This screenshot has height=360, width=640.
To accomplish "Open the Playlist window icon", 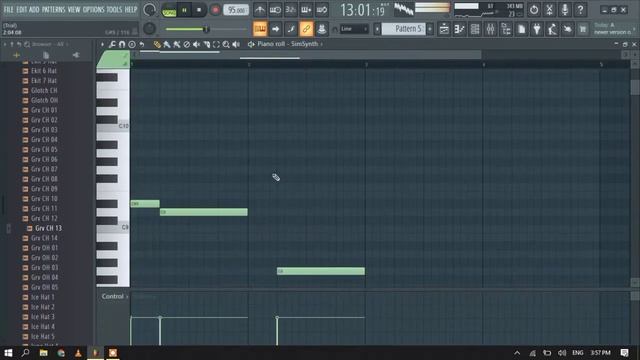I will click(444, 29).
